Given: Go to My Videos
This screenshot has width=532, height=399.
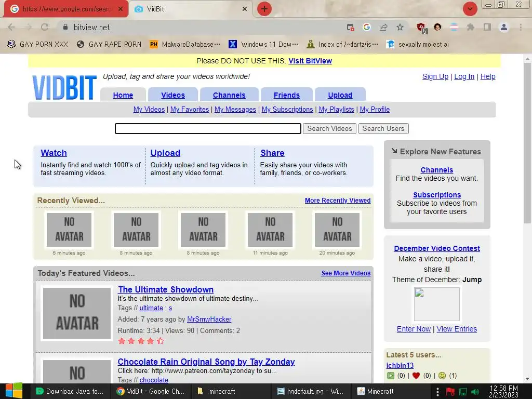Looking at the screenshot, I should pyautogui.click(x=149, y=110).
